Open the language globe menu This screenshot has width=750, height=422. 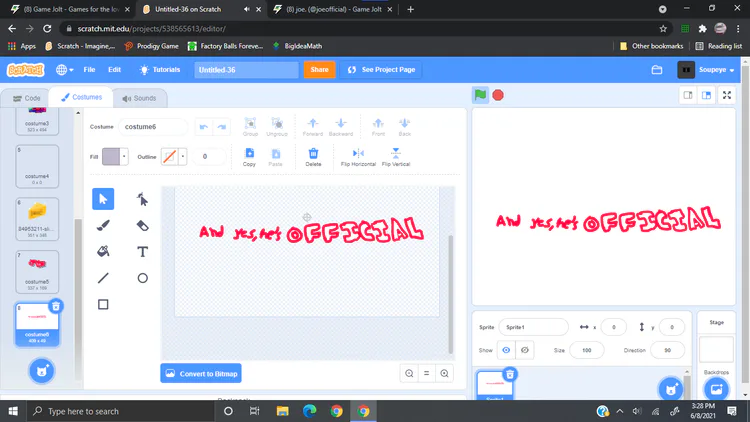click(64, 70)
